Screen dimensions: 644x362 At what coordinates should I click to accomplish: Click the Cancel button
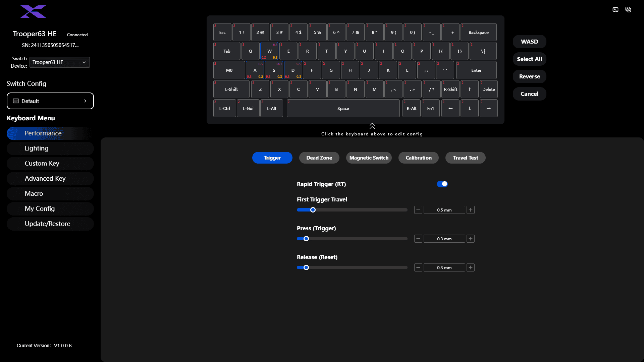530,94
